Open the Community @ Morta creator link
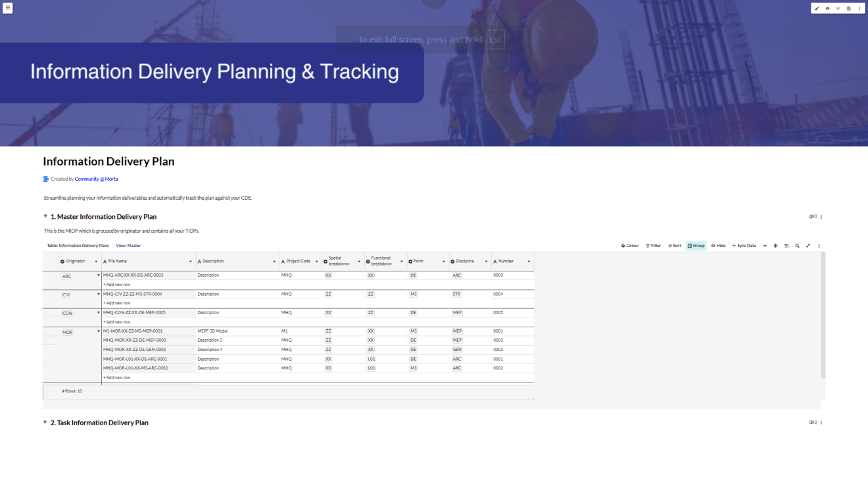This screenshot has height=487, width=868. 96,179
